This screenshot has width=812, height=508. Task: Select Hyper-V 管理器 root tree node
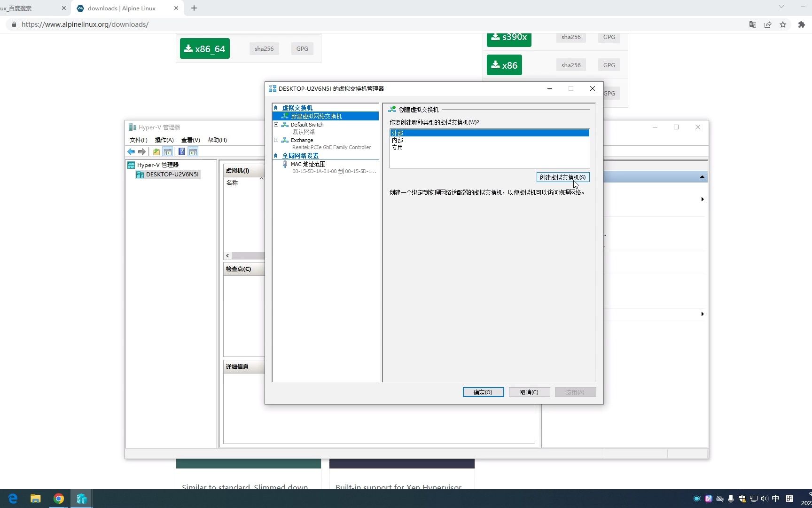pos(158,165)
